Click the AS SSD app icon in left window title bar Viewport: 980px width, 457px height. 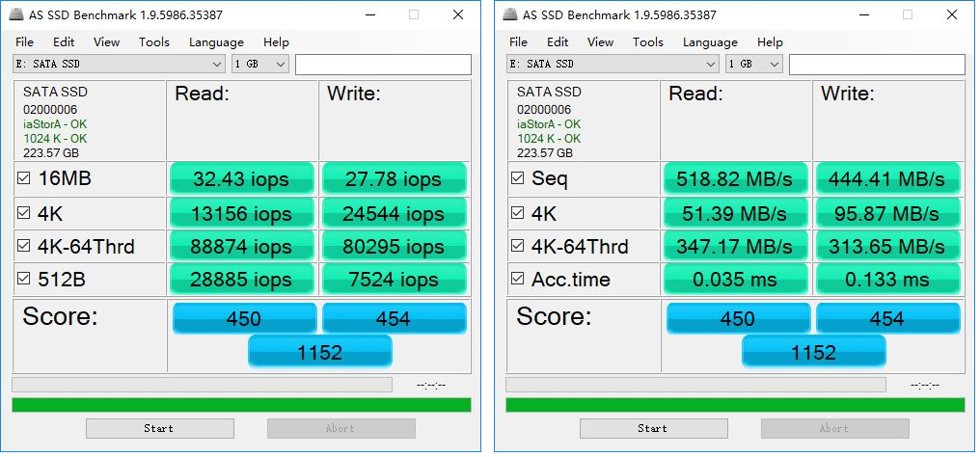(x=16, y=14)
